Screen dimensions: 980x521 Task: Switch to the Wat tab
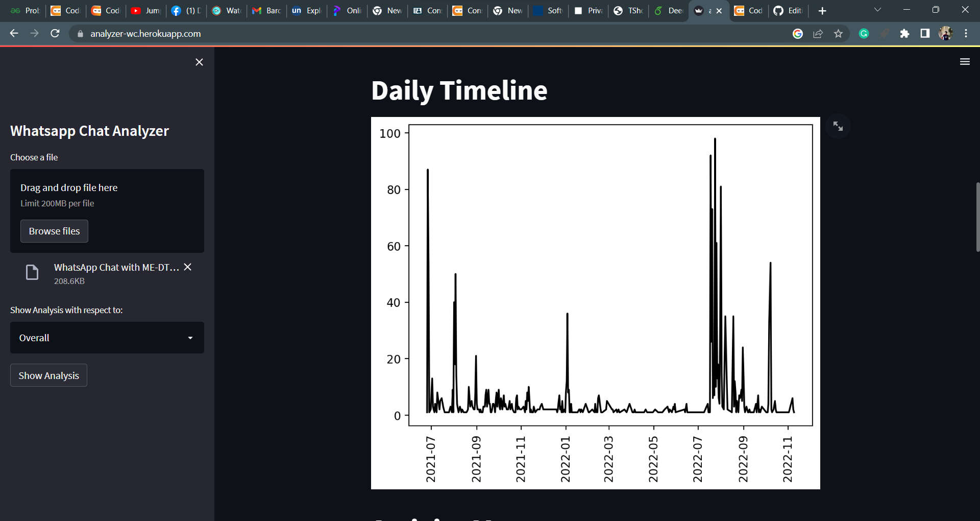(227, 11)
